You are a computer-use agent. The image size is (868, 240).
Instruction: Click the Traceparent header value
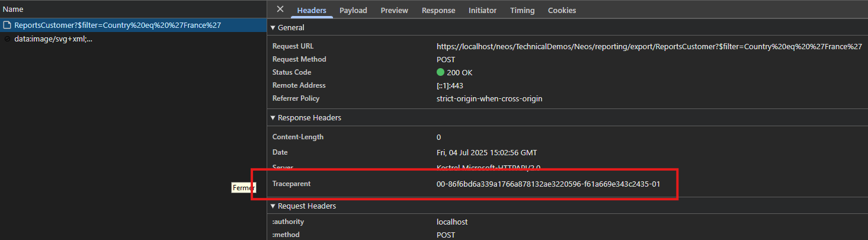pos(548,184)
